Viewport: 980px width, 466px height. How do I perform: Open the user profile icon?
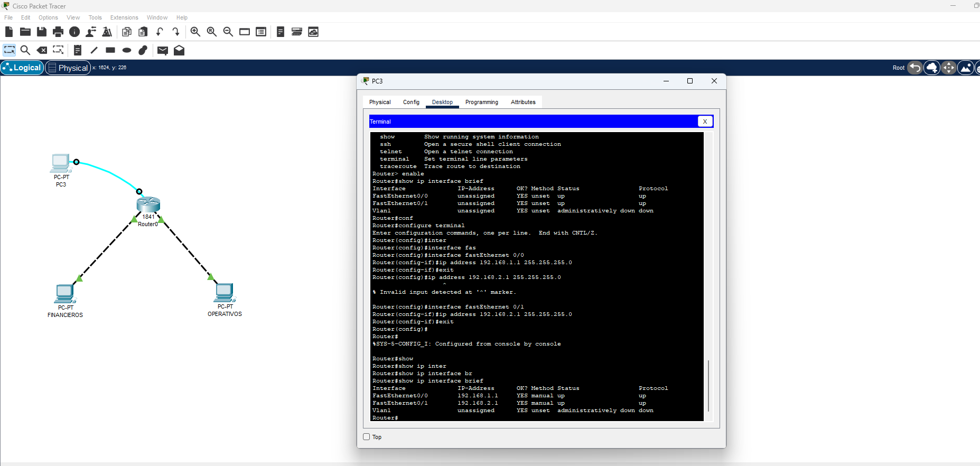click(91, 32)
